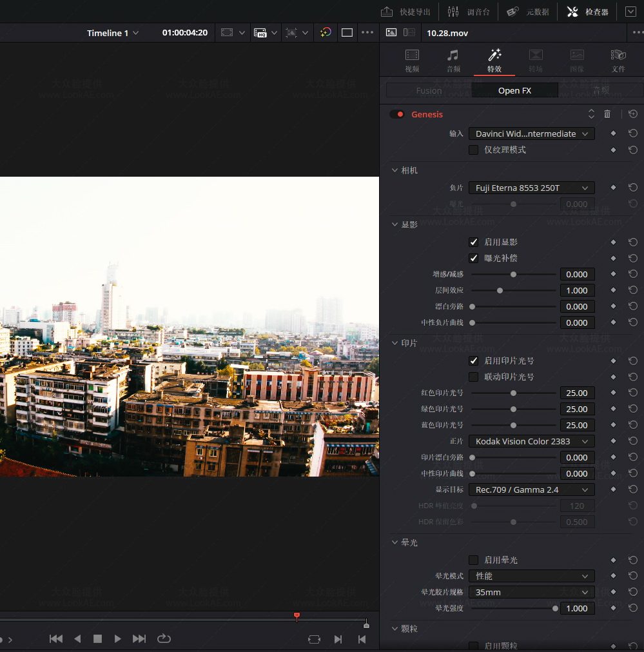Click the 01:00:04:20 timecode field
The image size is (644, 652).
(184, 32)
